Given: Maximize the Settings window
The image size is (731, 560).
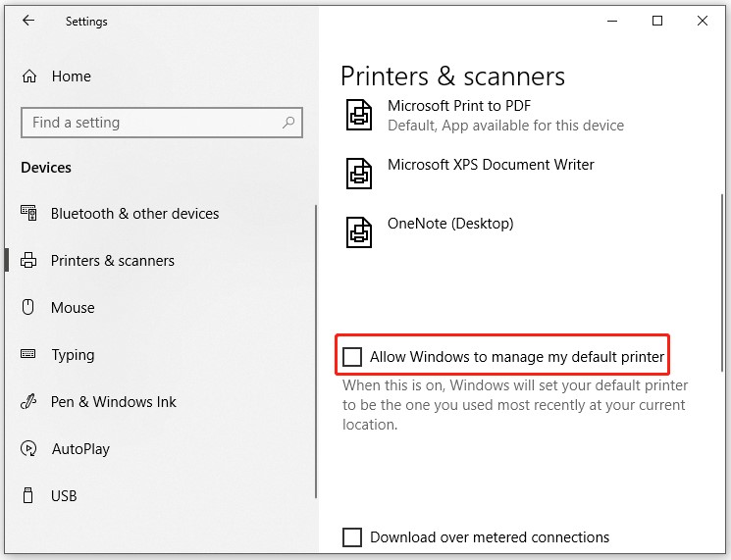Looking at the screenshot, I should (x=657, y=21).
